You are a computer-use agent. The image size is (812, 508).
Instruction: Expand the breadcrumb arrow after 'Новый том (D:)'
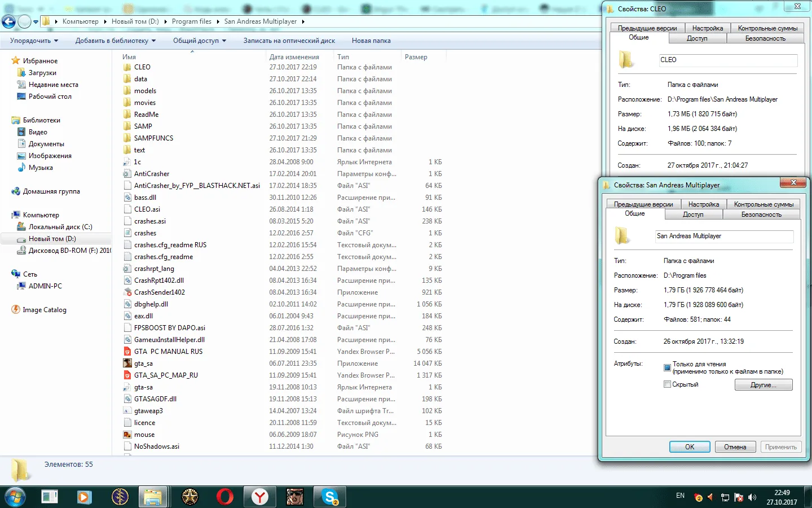[x=166, y=21]
